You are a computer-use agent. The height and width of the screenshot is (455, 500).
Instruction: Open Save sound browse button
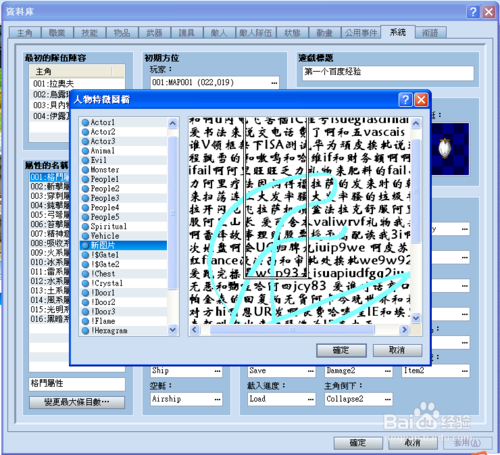coord(310,371)
